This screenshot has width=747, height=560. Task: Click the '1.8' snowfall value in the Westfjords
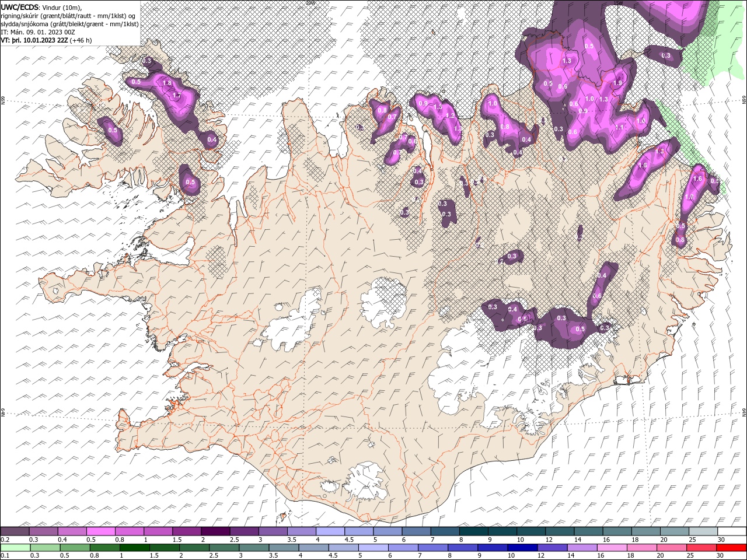(x=167, y=83)
